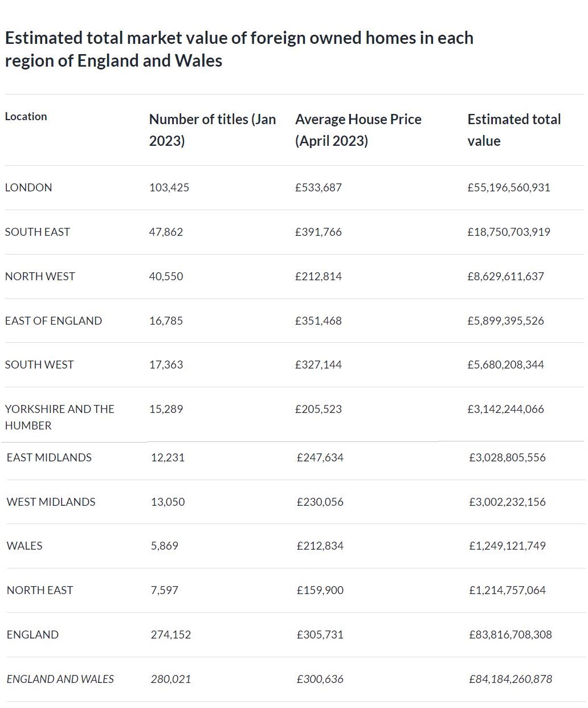Click the Estimated total value header
This screenshot has height=708, width=588.
pyautogui.click(x=514, y=130)
